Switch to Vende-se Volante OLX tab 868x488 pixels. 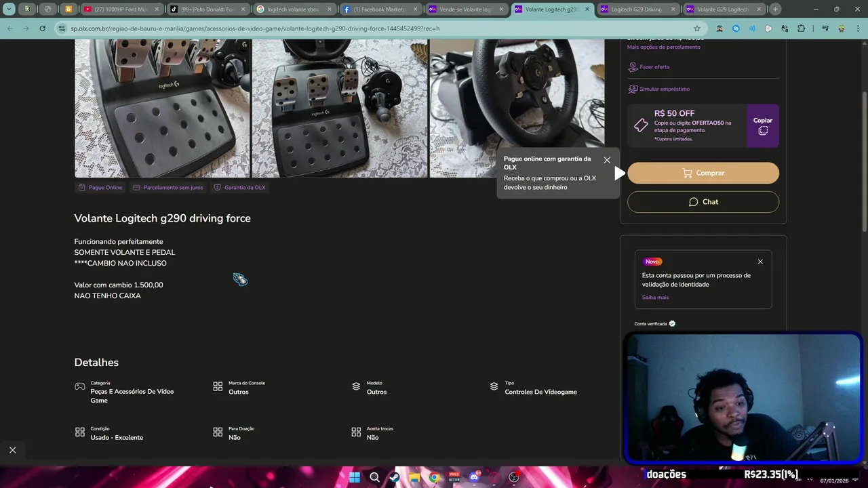click(466, 9)
